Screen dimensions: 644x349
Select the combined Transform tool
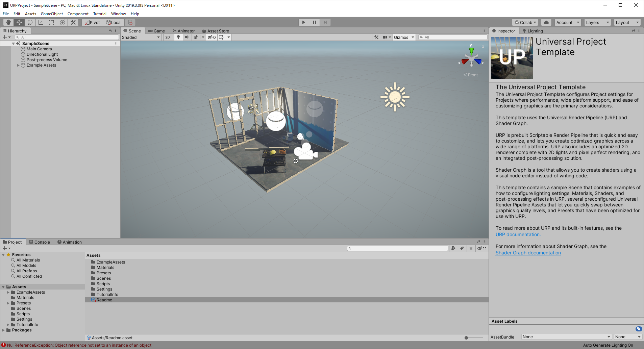tap(63, 22)
